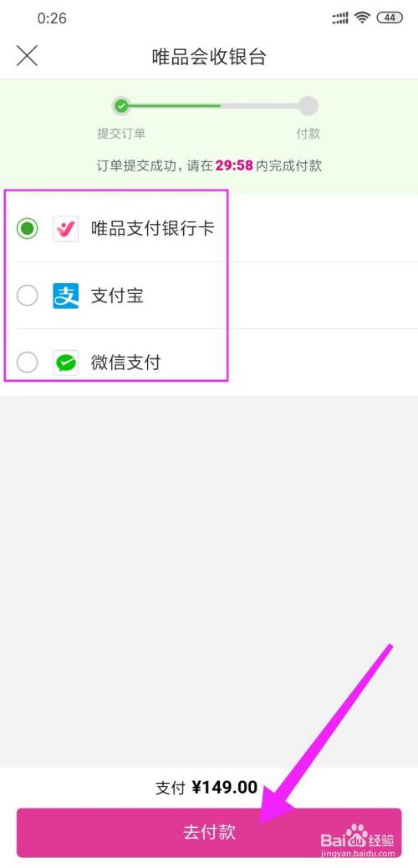Tap the 微信支付 payment option label
Viewport: 418px width, 868px height.
[125, 363]
